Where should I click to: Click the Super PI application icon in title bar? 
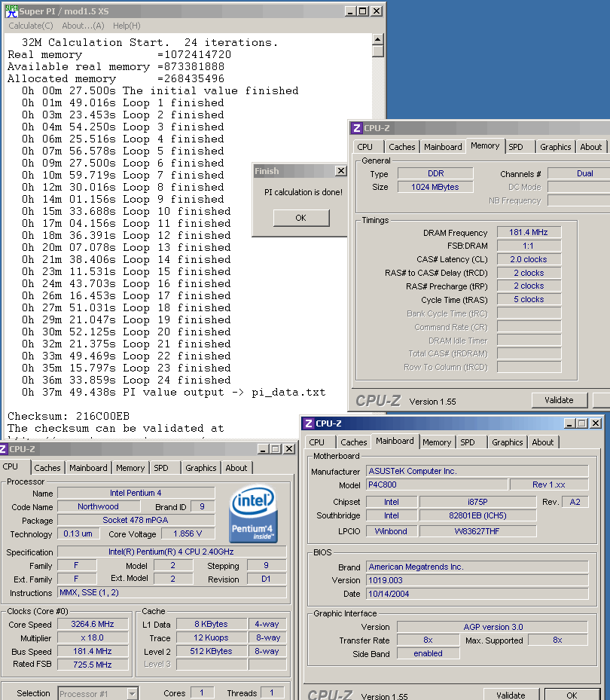click(x=11, y=11)
